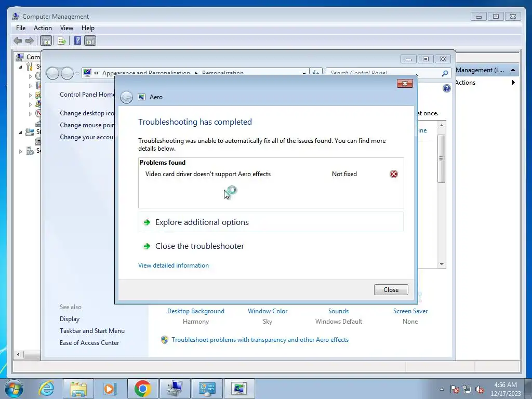Collapse Computer Management actions header arrow
532x399 pixels.
pyautogui.click(x=513, y=70)
